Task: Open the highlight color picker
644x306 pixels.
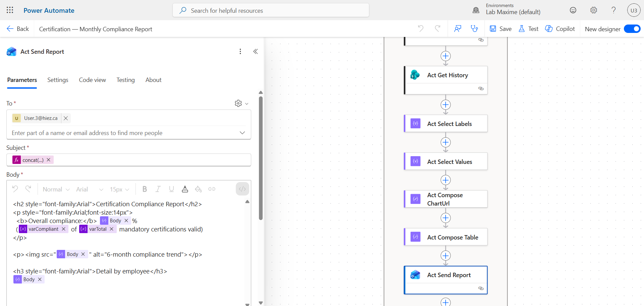Action: tap(198, 189)
